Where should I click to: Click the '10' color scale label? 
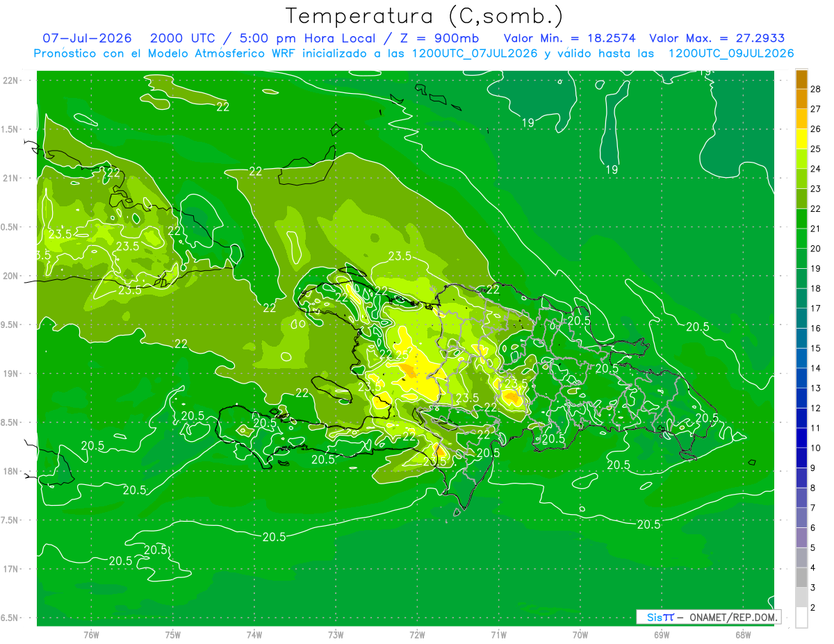click(816, 448)
